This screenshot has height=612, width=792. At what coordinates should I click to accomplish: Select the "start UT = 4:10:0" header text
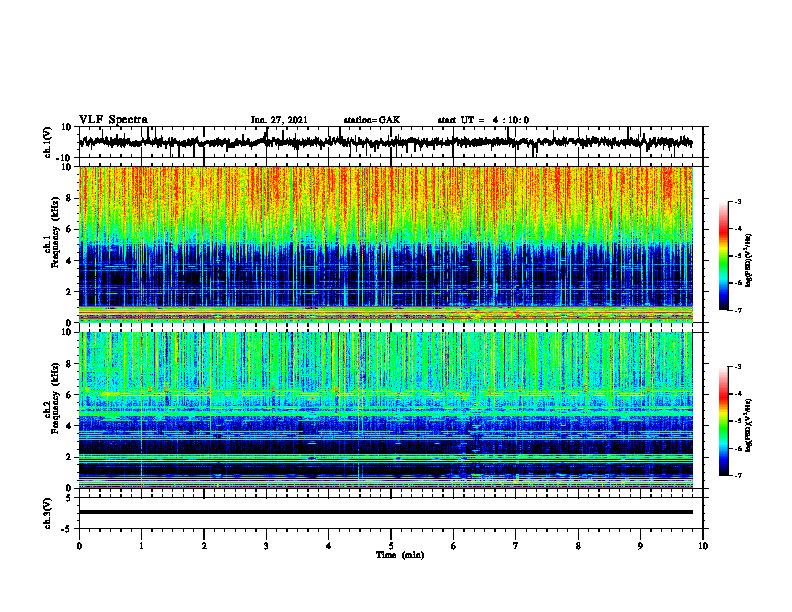point(483,120)
